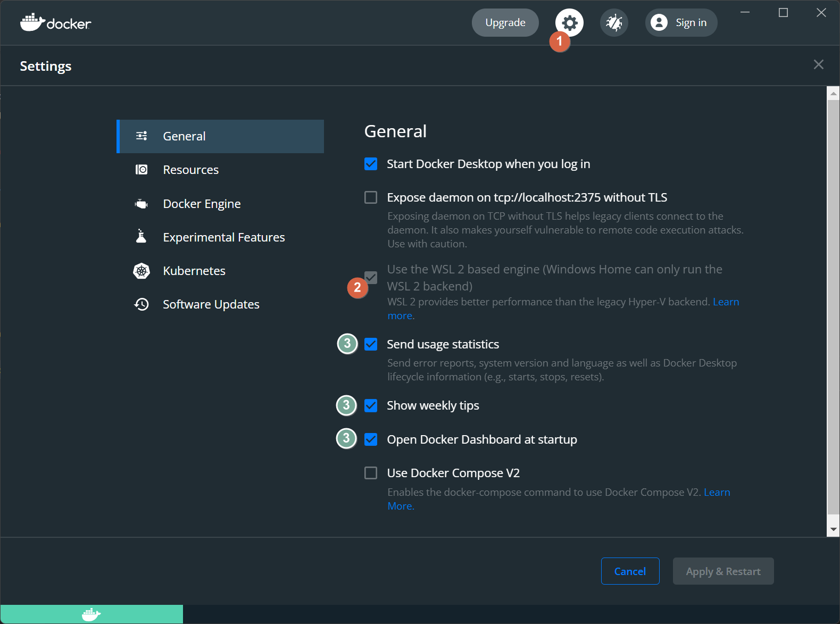Click the scrollbar down arrow
This screenshot has height=624, width=840.
(834, 529)
